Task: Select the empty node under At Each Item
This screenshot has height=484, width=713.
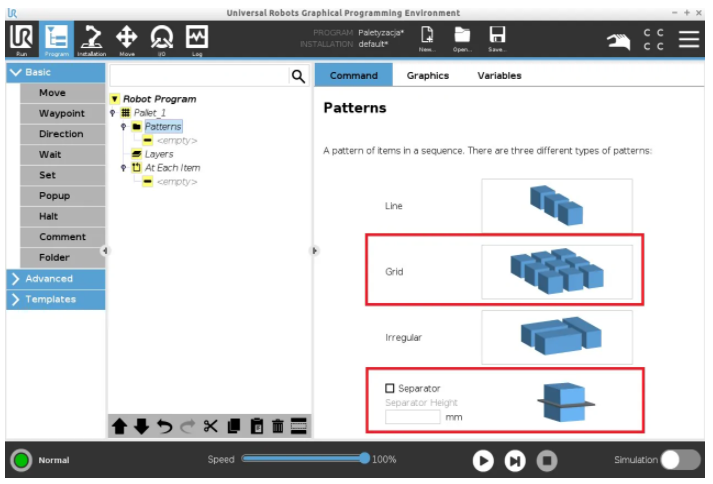Action: (x=177, y=182)
